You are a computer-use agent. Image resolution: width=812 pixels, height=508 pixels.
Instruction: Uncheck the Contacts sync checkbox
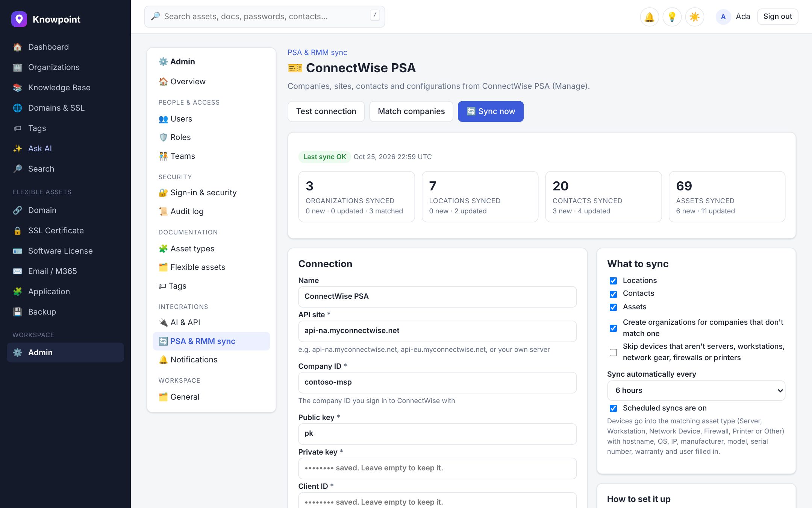tap(613, 294)
